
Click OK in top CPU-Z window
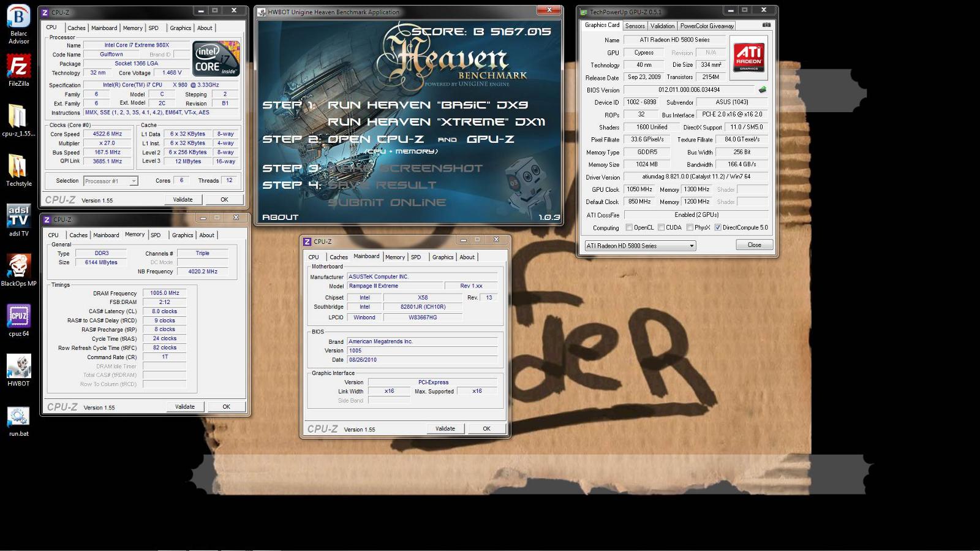click(x=224, y=200)
